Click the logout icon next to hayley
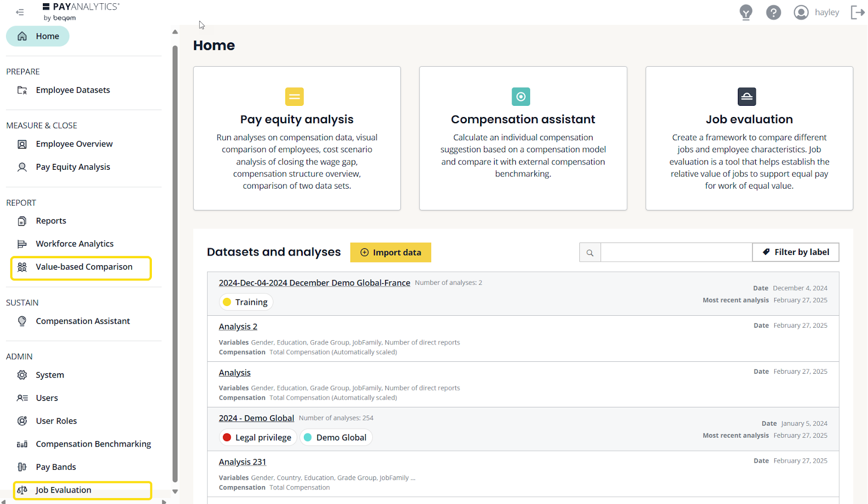 (x=857, y=12)
